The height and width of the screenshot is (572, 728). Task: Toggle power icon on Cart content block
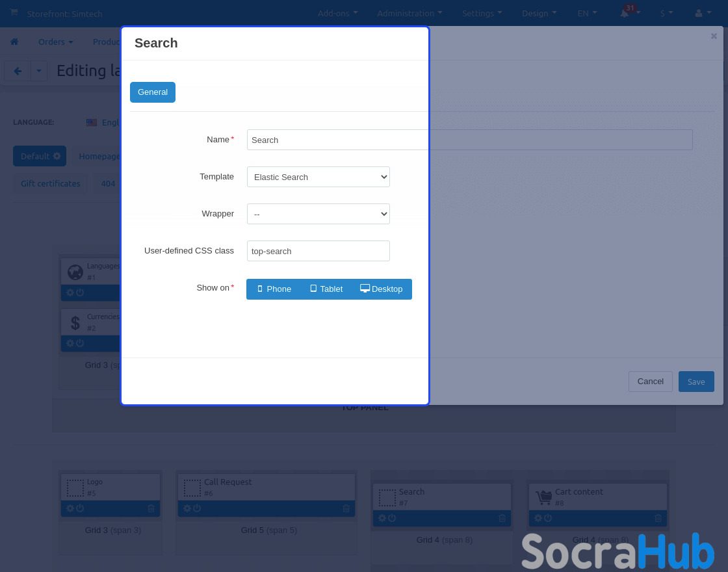(x=548, y=518)
